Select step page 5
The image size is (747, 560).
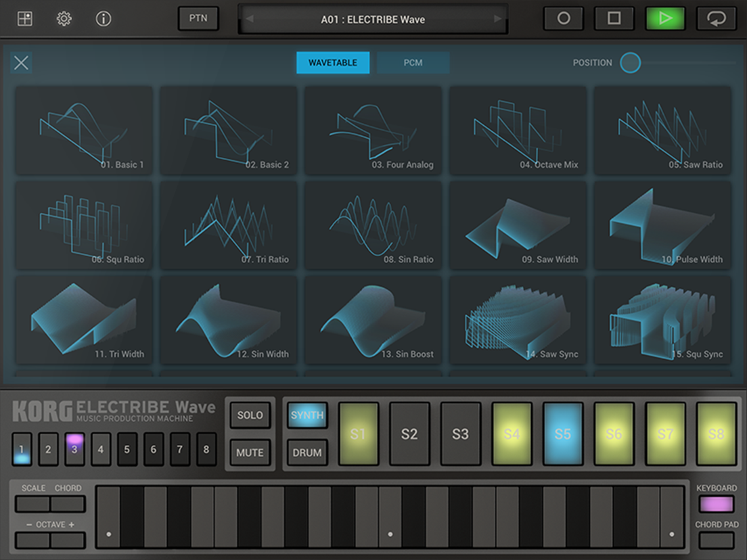pos(127,449)
